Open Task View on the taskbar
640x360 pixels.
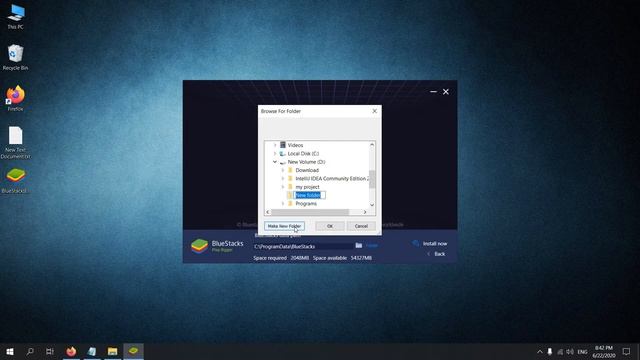point(50,351)
